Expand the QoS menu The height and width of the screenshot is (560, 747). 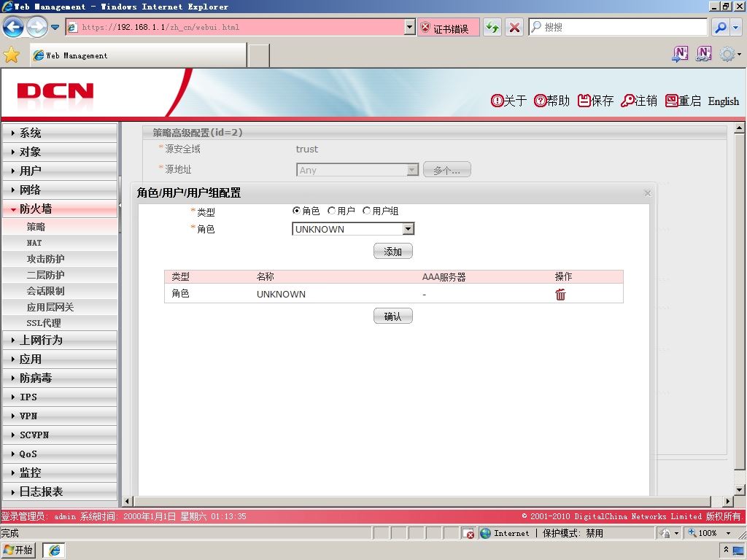60,454
